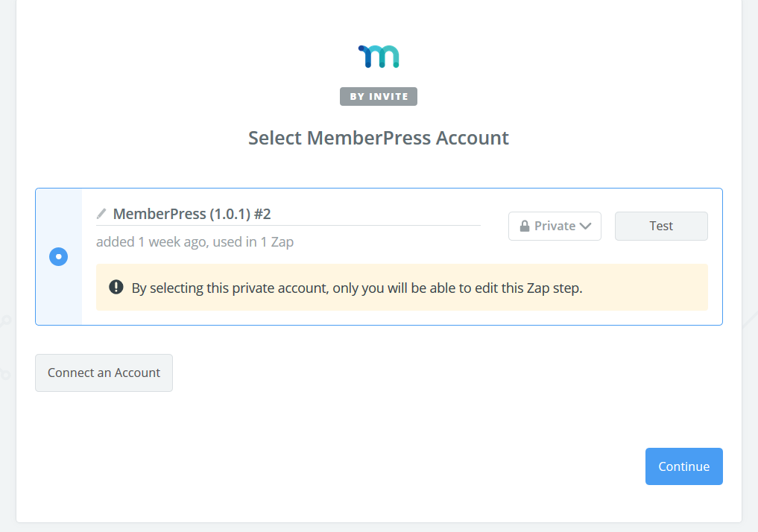This screenshot has height=532, width=758.
Task: Click the exclamation warning icon in yellow notice
Action: point(116,287)
